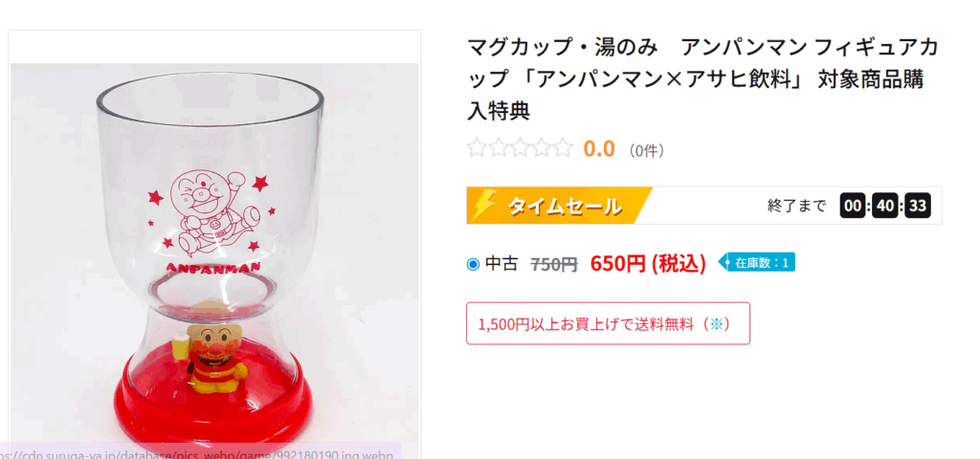Click the 650円 (税込) sale price
Image resolution: width=980 pixels, height=459 pixels.
648,263
